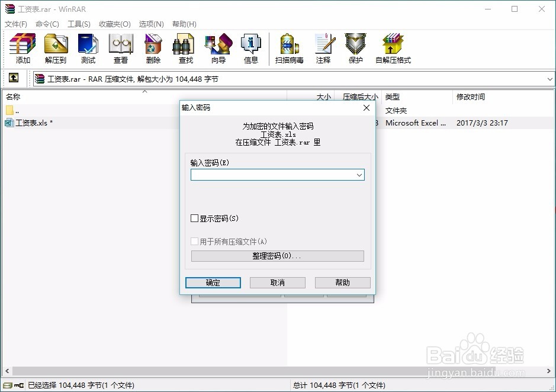Open the 选项(N) menu

(152, 24)
